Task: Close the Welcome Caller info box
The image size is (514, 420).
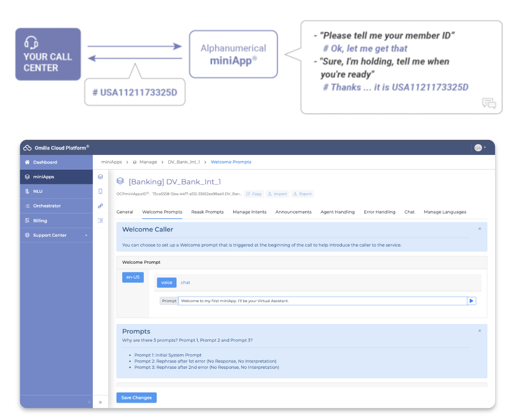Action: (480, 229)
